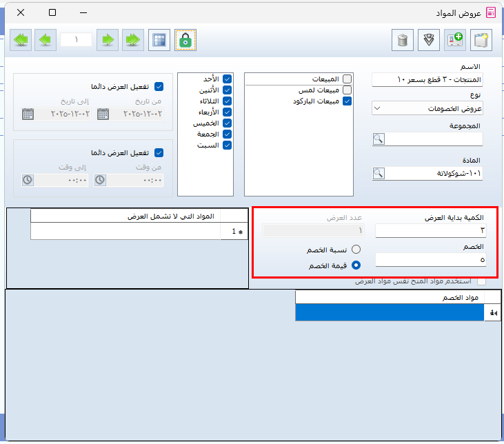Click the green padlock icon
504x444 pixels.
(185, 40)
